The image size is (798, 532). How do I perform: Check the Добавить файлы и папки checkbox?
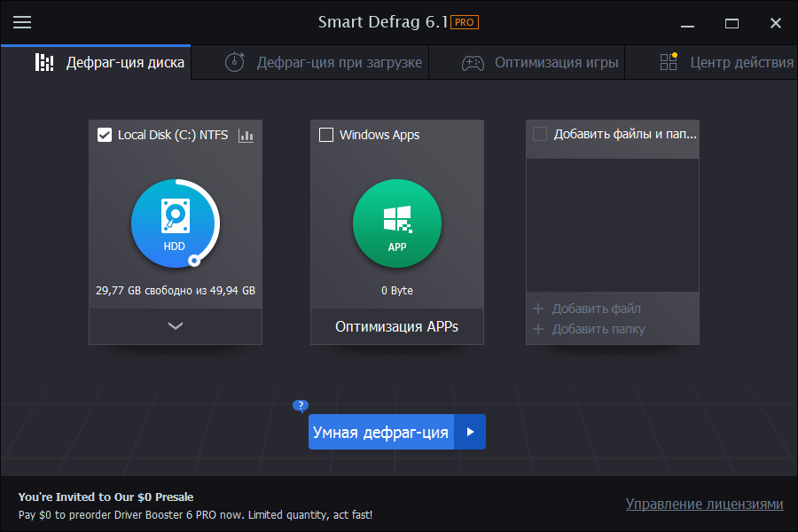tap(539, 133)
